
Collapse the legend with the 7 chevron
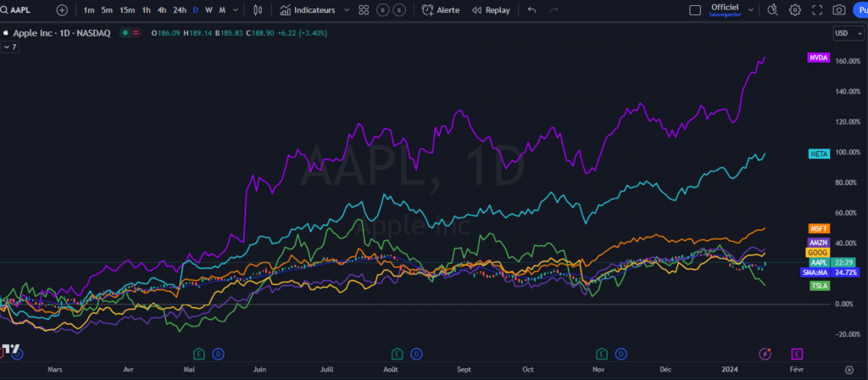[10, 47]
